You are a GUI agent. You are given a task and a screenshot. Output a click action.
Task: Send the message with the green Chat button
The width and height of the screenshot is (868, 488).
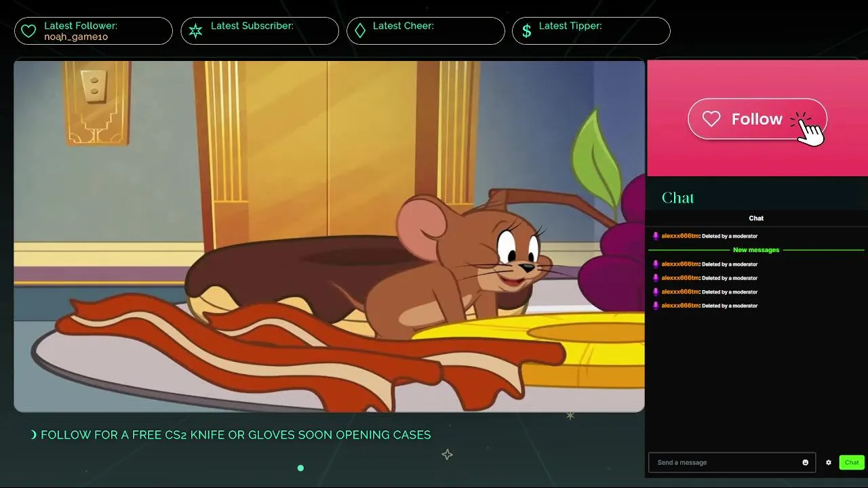coord(852,463)
